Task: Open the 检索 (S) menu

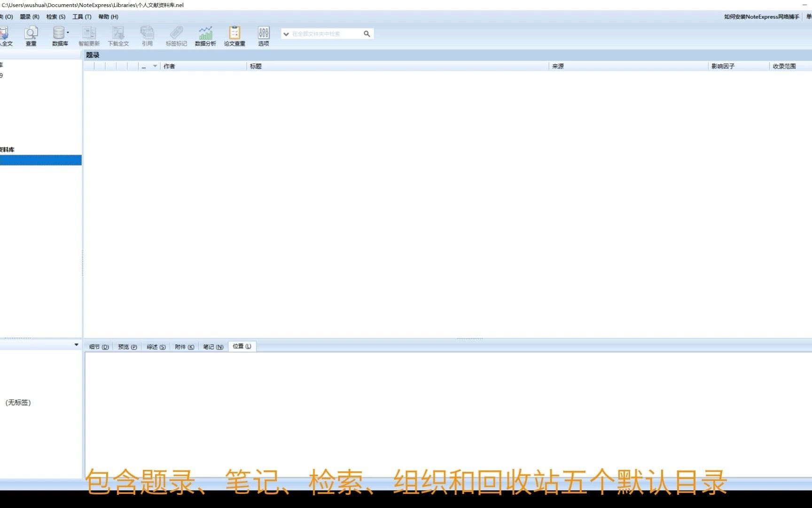Action: tap(56, 16)
